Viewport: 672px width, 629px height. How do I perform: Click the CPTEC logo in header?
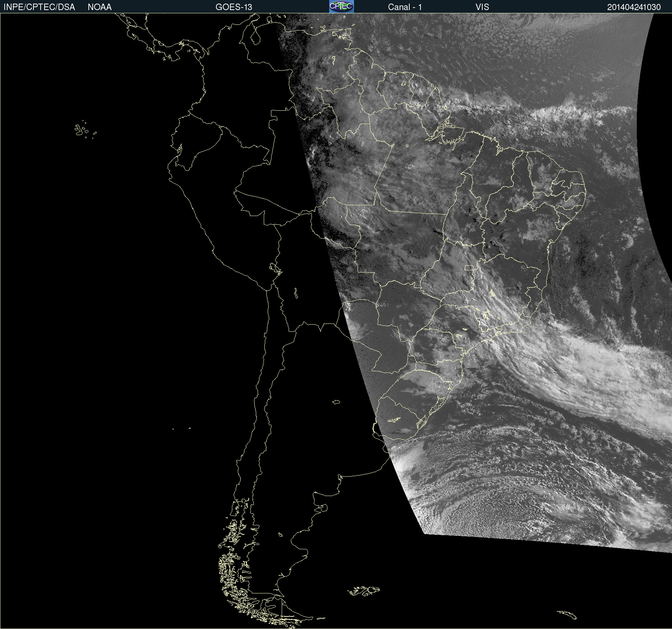coord(341,6)
